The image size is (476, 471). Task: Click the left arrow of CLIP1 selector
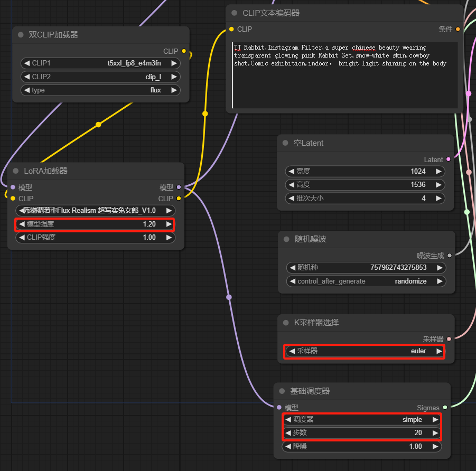pyautogui.click(x=27, y=63)
